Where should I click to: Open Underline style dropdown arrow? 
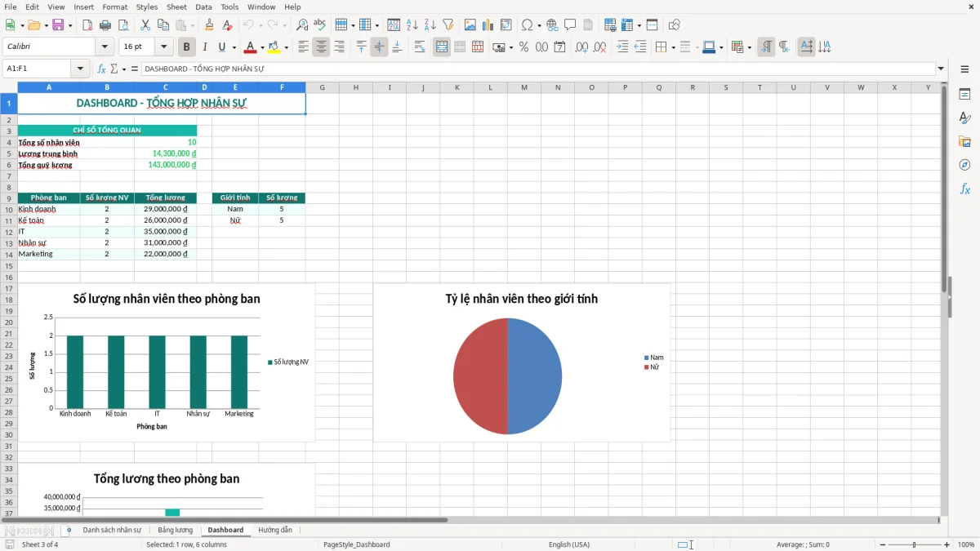tap(234, 47)
